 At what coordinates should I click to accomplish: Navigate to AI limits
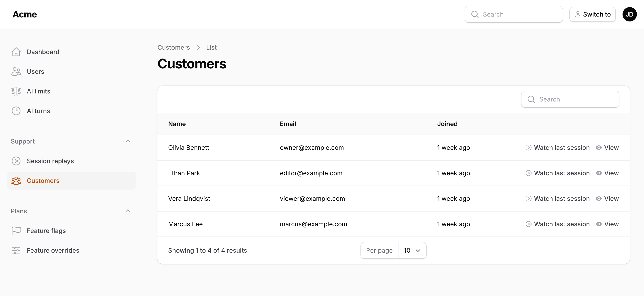click(x=72, y=91)
